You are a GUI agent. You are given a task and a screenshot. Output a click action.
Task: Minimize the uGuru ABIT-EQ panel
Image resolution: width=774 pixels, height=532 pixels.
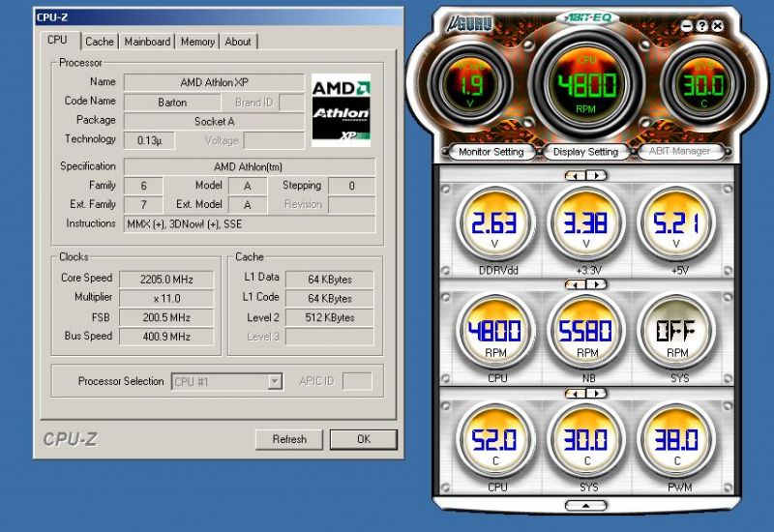click(687, 26)
